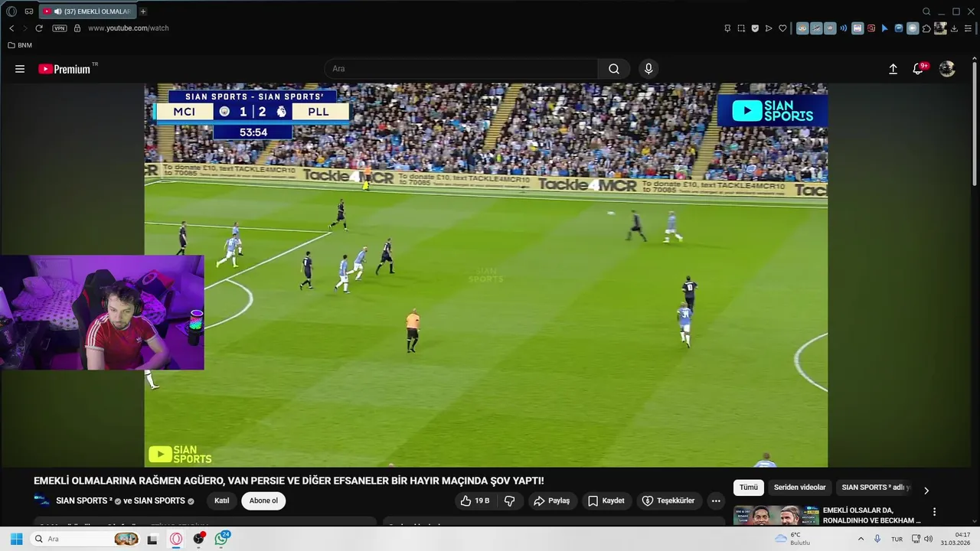The image size is (980, 551).
Task: Open SIAN SPORTS ² channel name link
Action: pyautogui.click(x=84, y=500)
